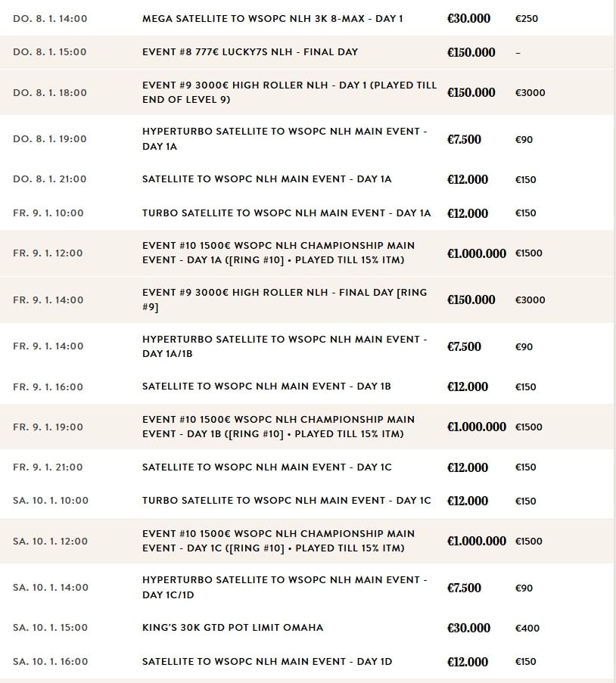
Task: Open the Mega Satellite 3K 8-Max event
Action: click(x=272, y=18)
